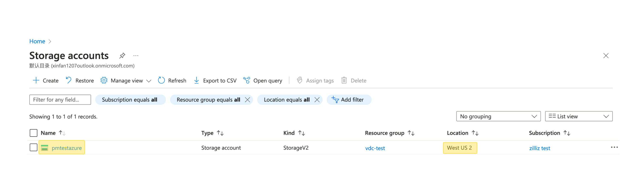Viewport: 644px width, 193px height.
Task: Click the Delete trash icon
Action: pos(344,80)
